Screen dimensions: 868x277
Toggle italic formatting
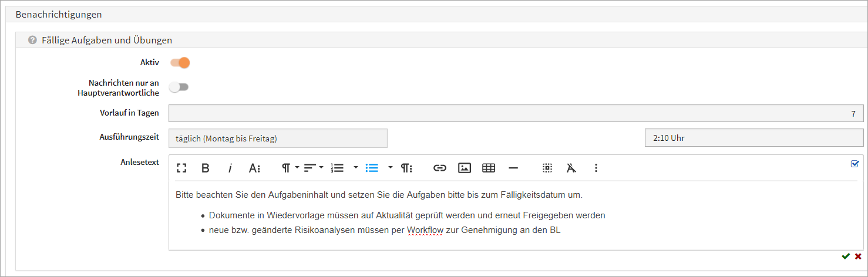pos(230,168)
